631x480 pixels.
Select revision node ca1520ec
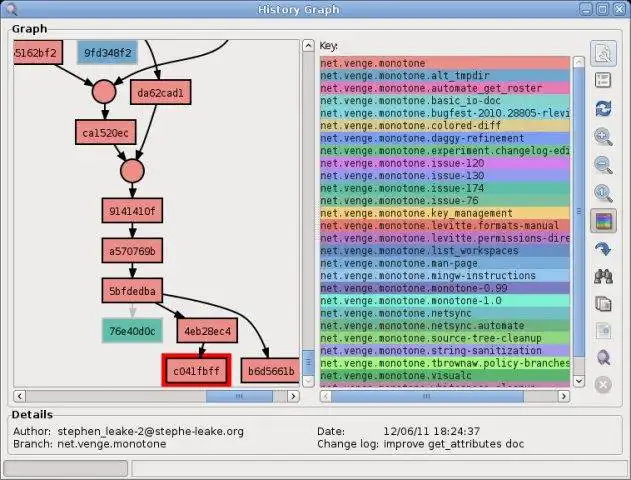pos(105,132)
